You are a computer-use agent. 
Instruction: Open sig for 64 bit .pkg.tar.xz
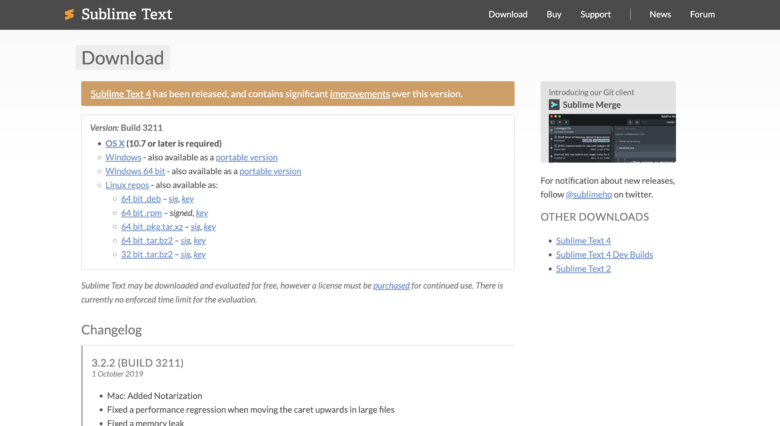click(195, 226)
